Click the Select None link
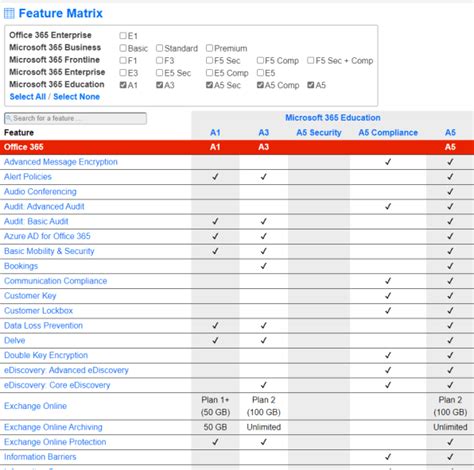This screenshot has height=470, width=474. click(76, 97)
